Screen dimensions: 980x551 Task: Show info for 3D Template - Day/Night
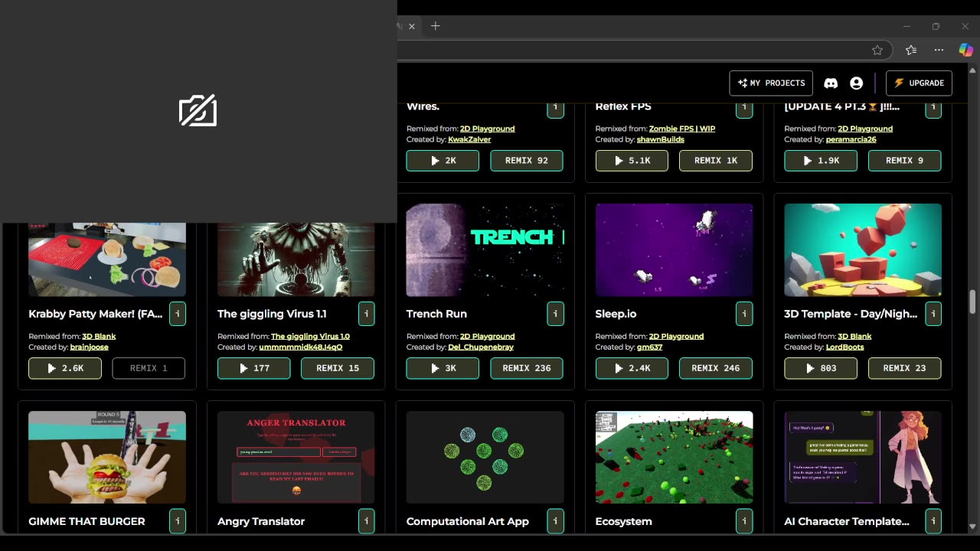tap(933, 313)
